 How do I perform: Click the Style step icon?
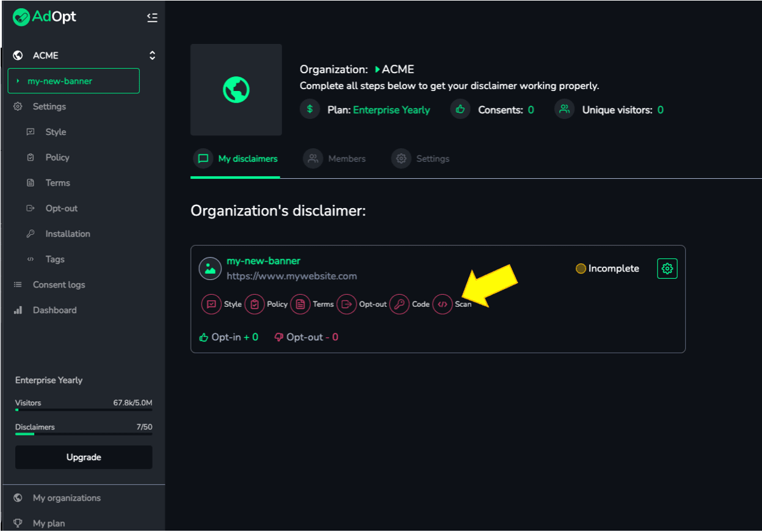[x=211, y=304]
